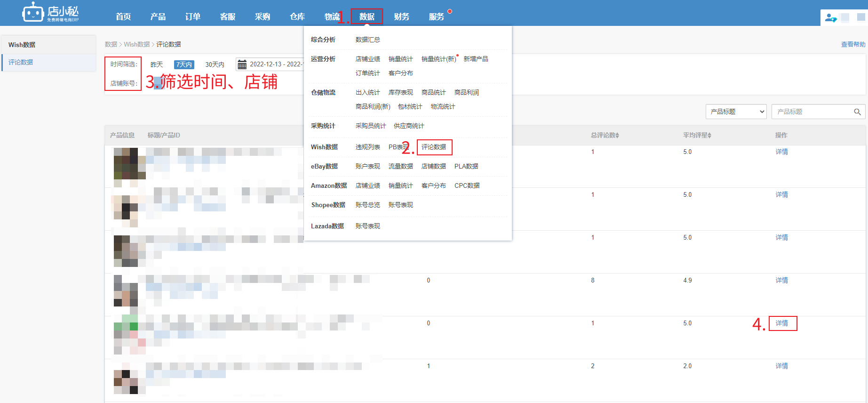This screenshot has width=868, height=403.
Task: Open the 服务 top menu
Action: (437, 16)
